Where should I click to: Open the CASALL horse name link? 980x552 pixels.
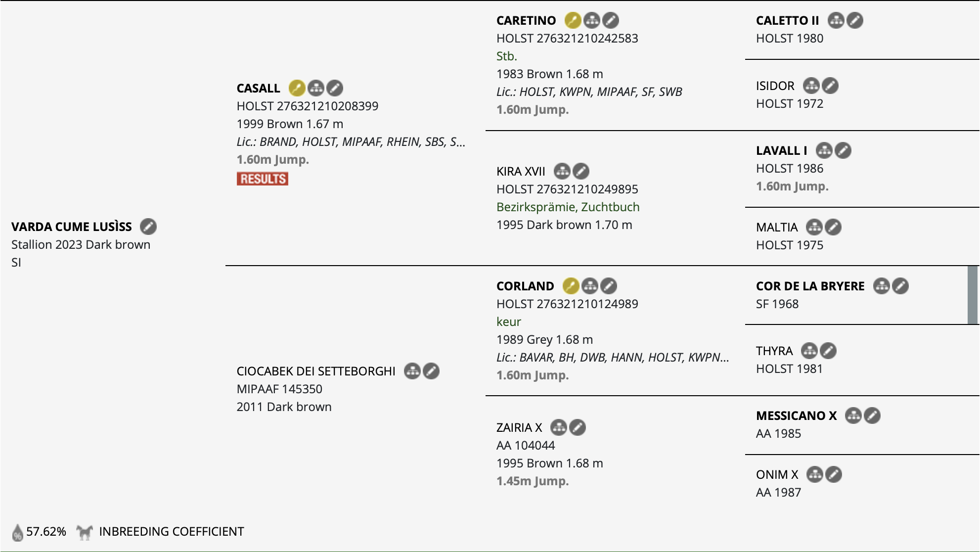tap(258, 88)
